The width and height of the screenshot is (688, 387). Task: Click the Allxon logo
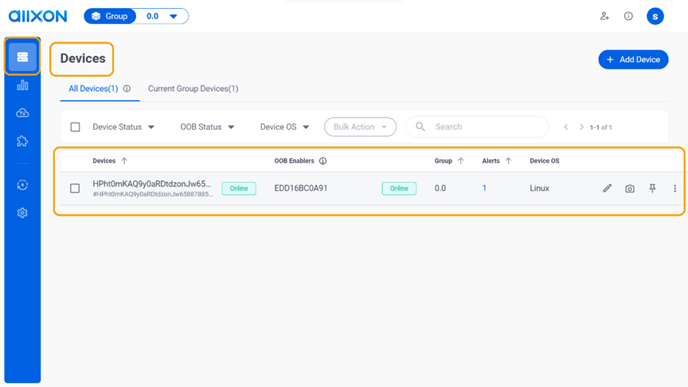[x=38, y=16]
